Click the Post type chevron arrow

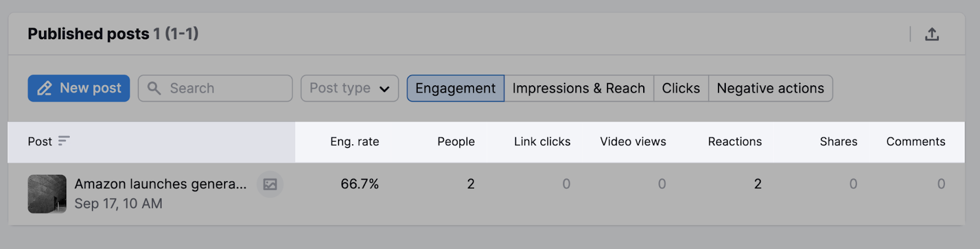[385, 89]
